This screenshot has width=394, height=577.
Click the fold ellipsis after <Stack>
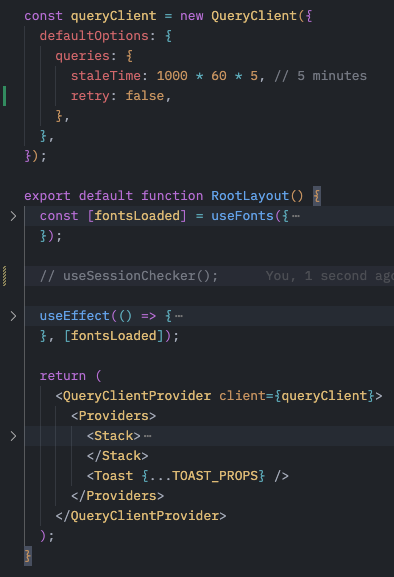click(148, 436)
